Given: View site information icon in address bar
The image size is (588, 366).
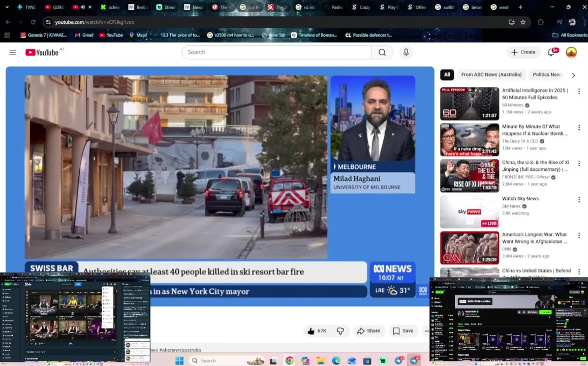Looking at the screenshot, I should (x=48, y=22).
